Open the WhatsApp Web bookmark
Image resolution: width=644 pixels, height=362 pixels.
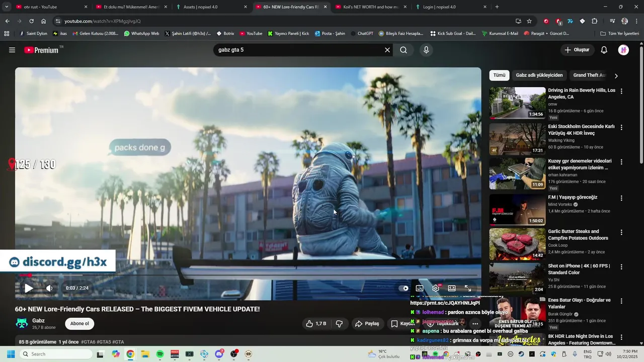point(141,34)
